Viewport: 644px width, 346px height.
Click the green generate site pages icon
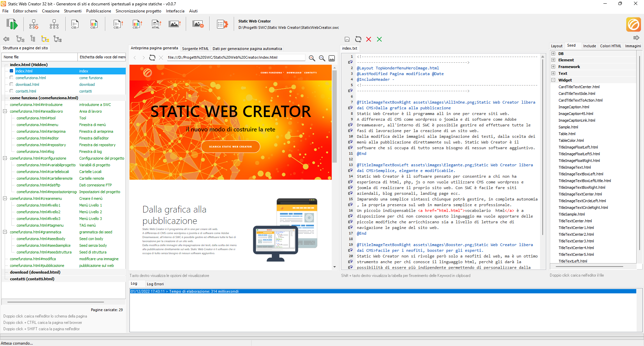(12, 24)
